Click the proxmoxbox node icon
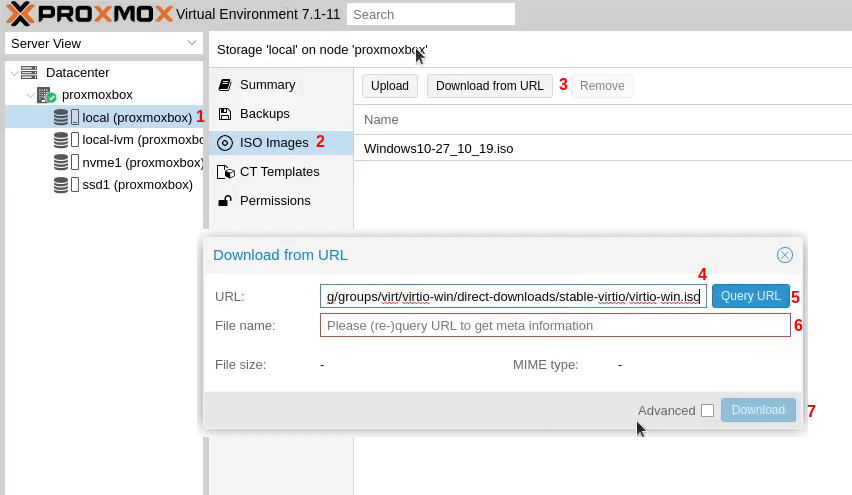This screenshot has width=852, height=495. click(46, 95)
